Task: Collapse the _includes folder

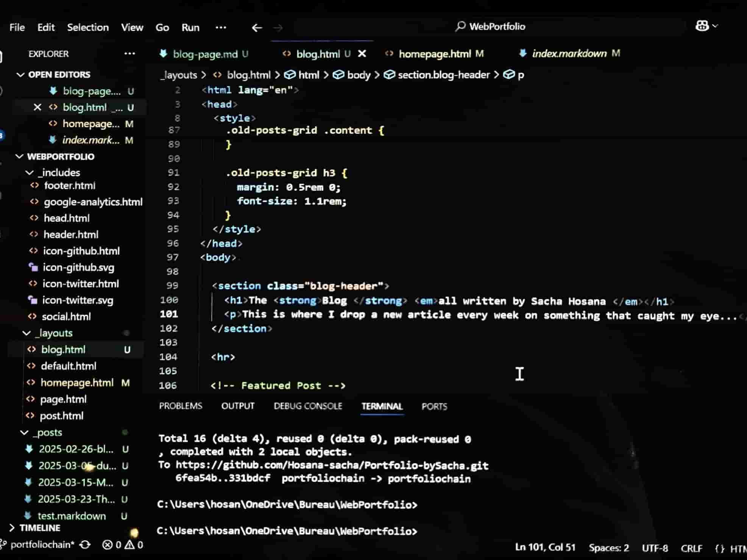Action: [30, 173]
